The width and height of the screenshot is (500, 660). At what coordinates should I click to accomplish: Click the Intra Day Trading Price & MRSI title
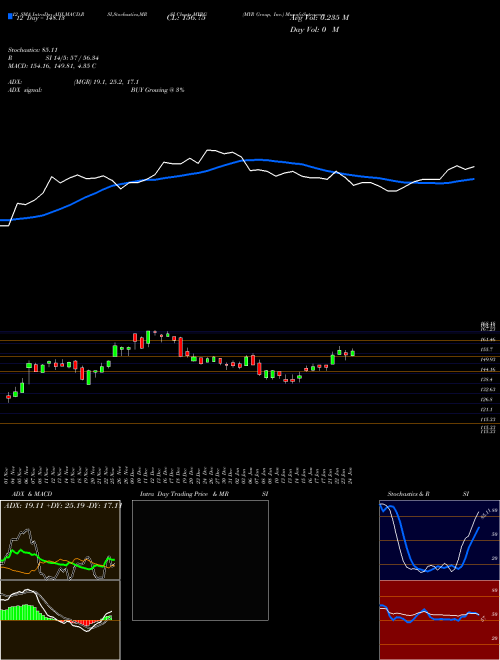(x=204, y=494)
